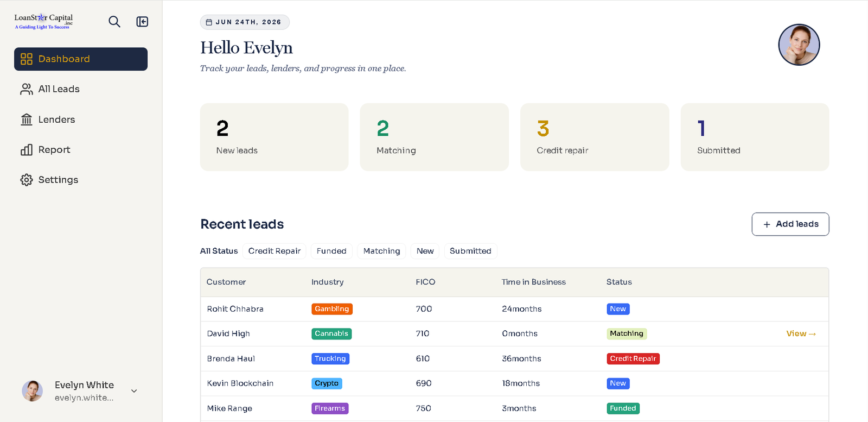Click the LoanStar Capital logo
Viewport: 868px width, 422px height.
click(x=43, y=21)
